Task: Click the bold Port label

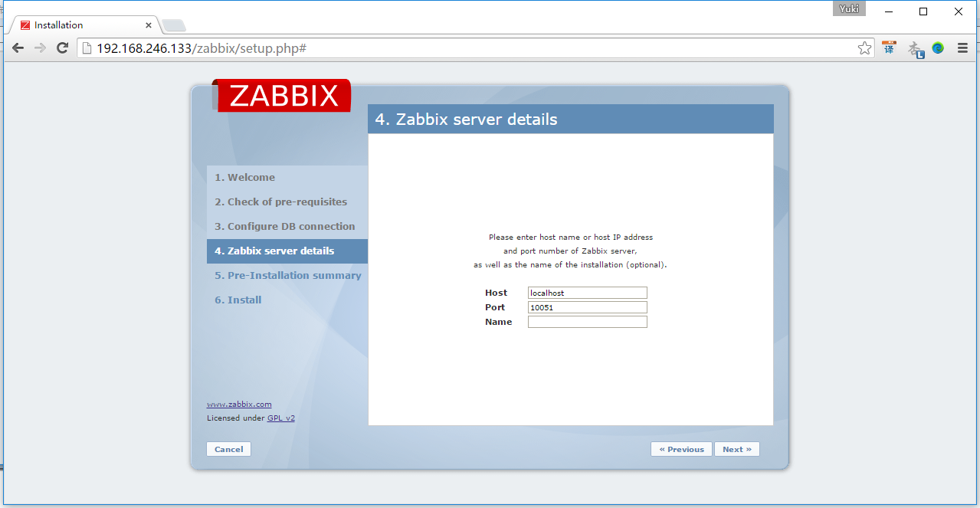Action: [x=495, y=307]
